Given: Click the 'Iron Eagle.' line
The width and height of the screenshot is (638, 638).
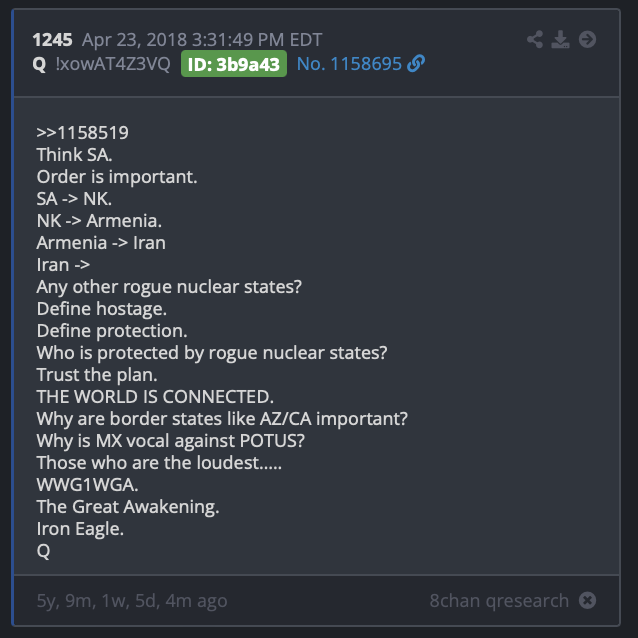Looking at the screenshot, I should point(80,529).
